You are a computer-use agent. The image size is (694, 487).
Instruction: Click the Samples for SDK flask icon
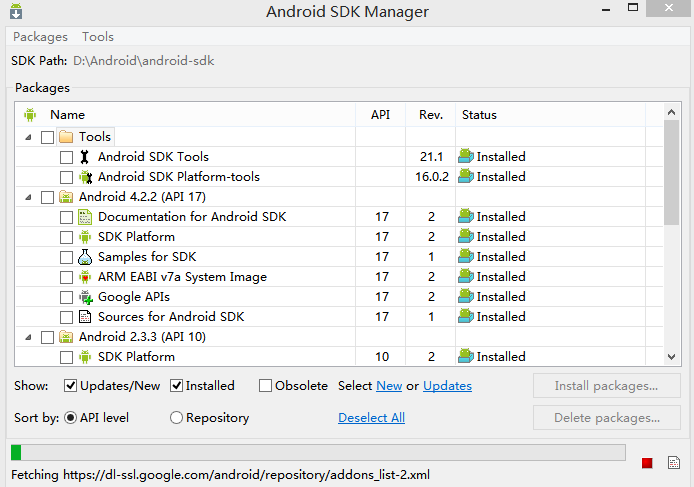(85, 257)
